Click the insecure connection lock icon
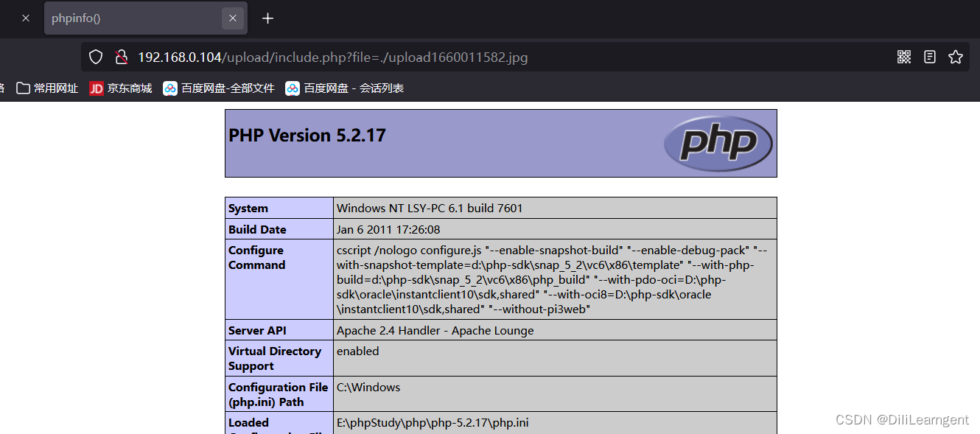Image resolution: width=980 pixels, height=434 pixels. [121, 57]
